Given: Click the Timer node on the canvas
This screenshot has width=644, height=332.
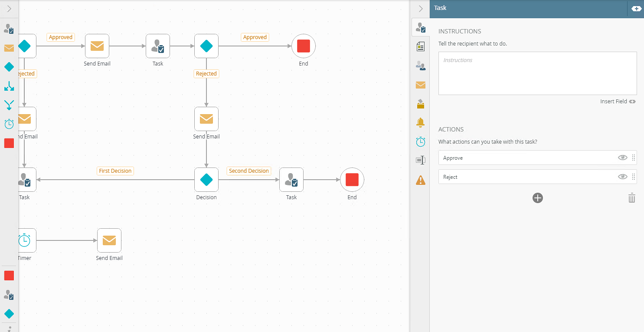Looking at the screenshot, I should pos(25,240).
